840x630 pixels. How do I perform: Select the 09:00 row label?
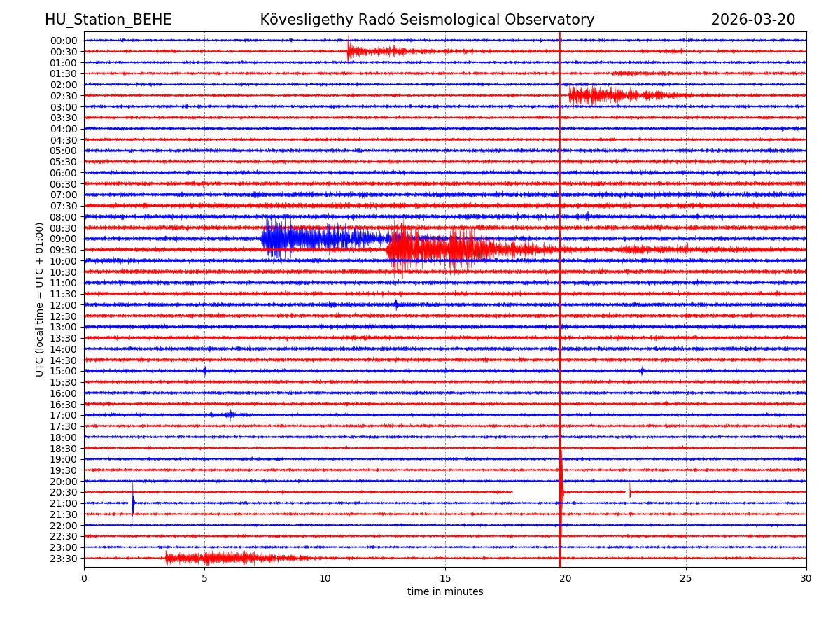[63, 239]
